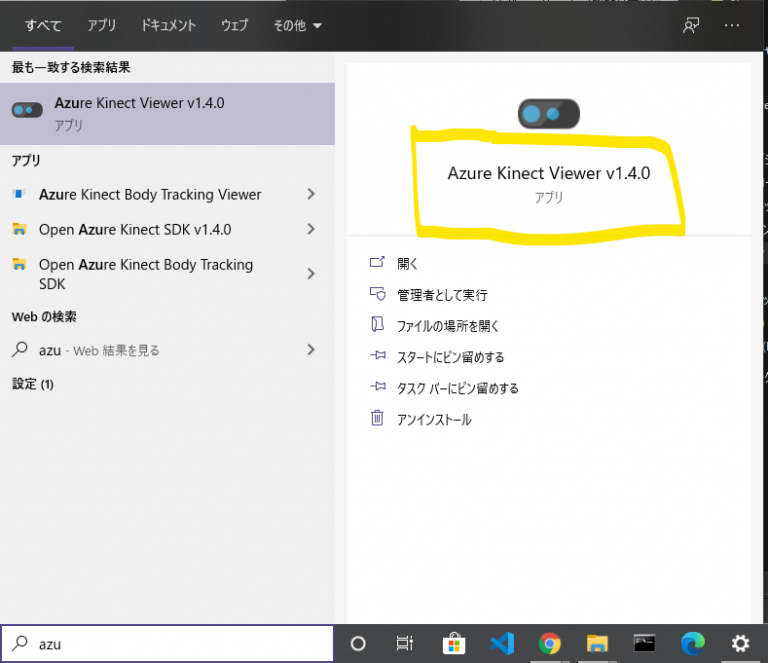Click the Cortana circle icon

pyautogui.click(x=358, y=643)
